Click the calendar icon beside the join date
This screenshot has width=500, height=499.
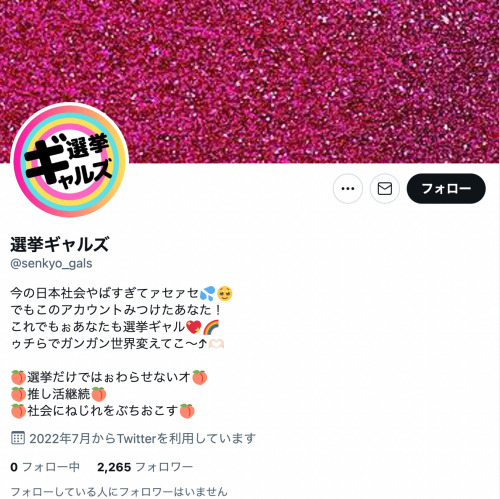[x=18, y=438]
